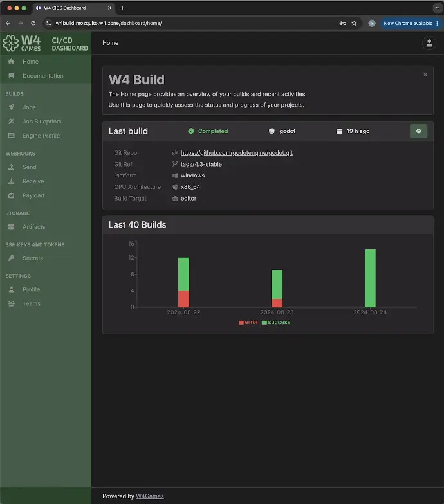This screenshot has width=444, height=504.
Task: Open Engine Profile page
Action: tap(41, 135)
